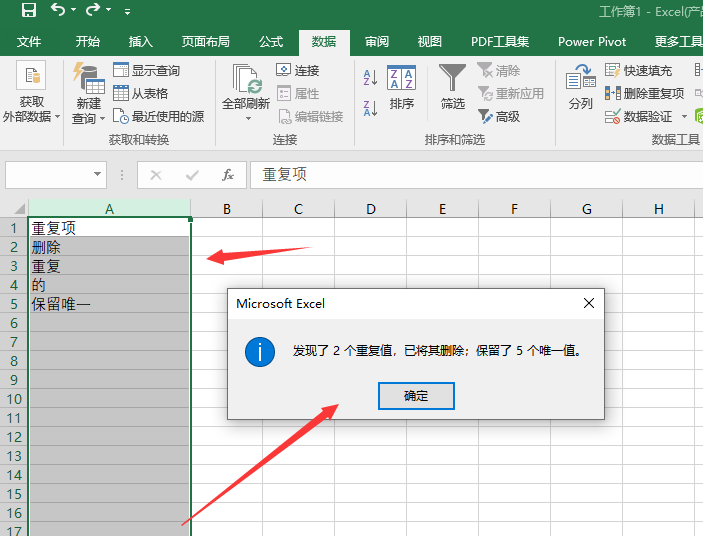
Task: Click the insert function fx icon
Action: coord(228,175)
